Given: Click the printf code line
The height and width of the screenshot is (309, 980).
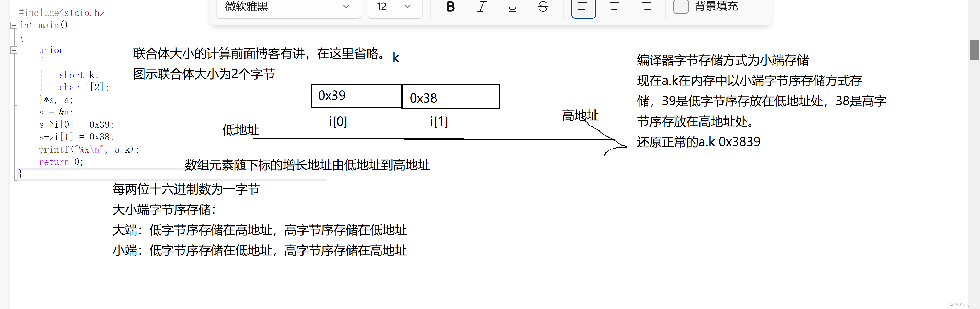Looking at the screenshot, I should pyautogui.click(x=89, y=149).
